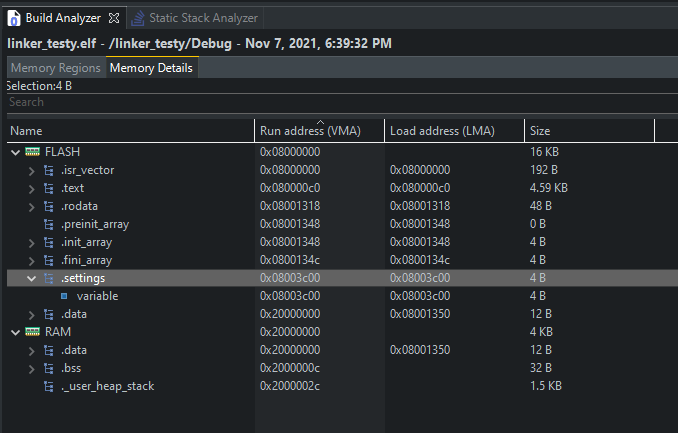
Task: Focus the Search input field
Action: click(x=300, y=102)
